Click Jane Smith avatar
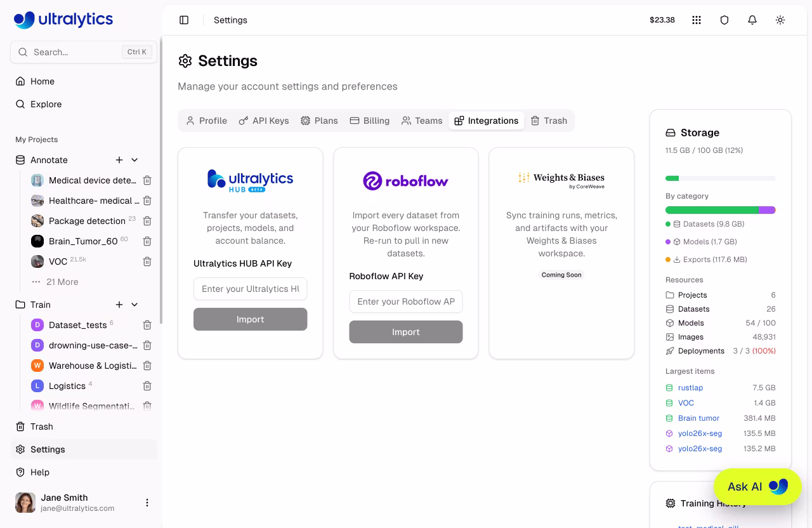This screenshot has height=528, width=812. [25, 503]
